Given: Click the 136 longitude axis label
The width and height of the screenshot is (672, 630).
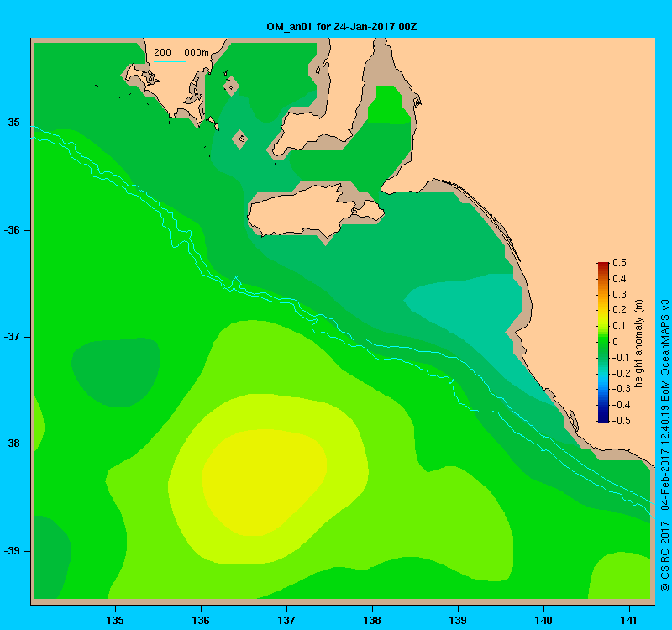Looking at the screenshot, I should pyautogui.click(x=201, y=620).
